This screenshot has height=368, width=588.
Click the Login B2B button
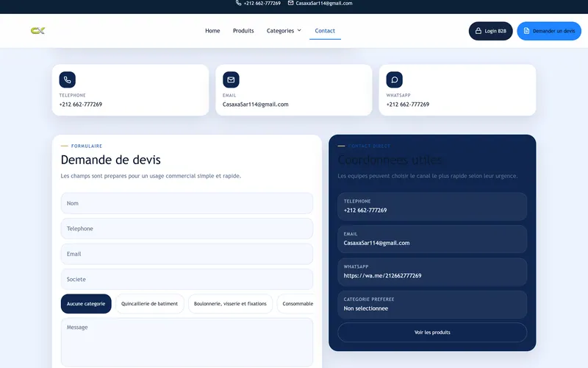[490, 31]
